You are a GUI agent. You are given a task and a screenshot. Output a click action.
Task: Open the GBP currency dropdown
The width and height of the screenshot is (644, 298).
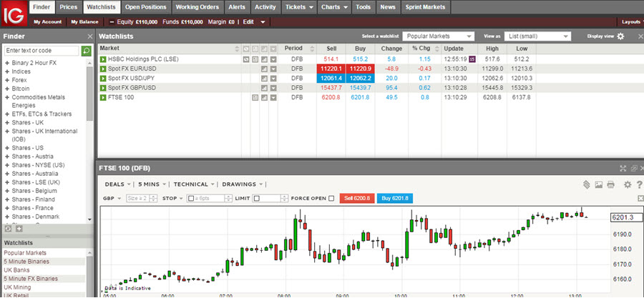point(112,199)
